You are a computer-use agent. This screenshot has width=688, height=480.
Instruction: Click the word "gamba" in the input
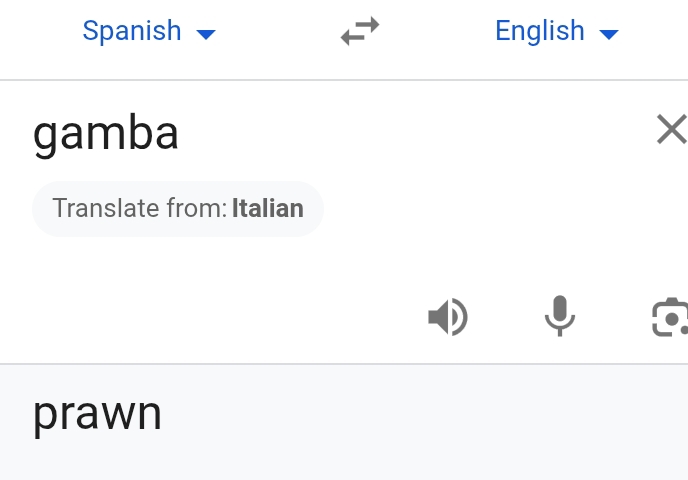pyautogui.click(x=106, y=133)
